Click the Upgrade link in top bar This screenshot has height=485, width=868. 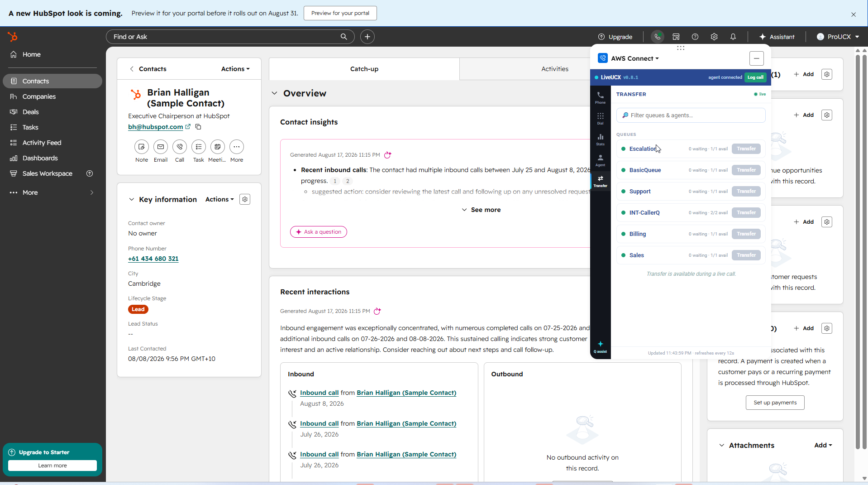click(x=615, y=37)
